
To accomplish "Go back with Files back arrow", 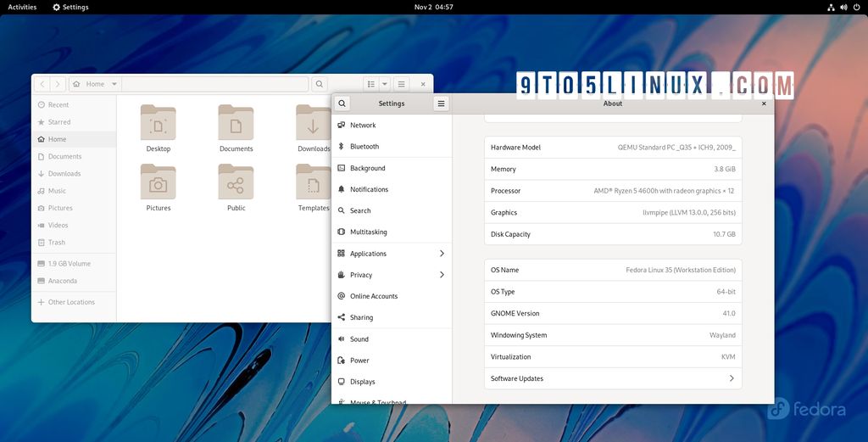I will click(x=42, y=84).
